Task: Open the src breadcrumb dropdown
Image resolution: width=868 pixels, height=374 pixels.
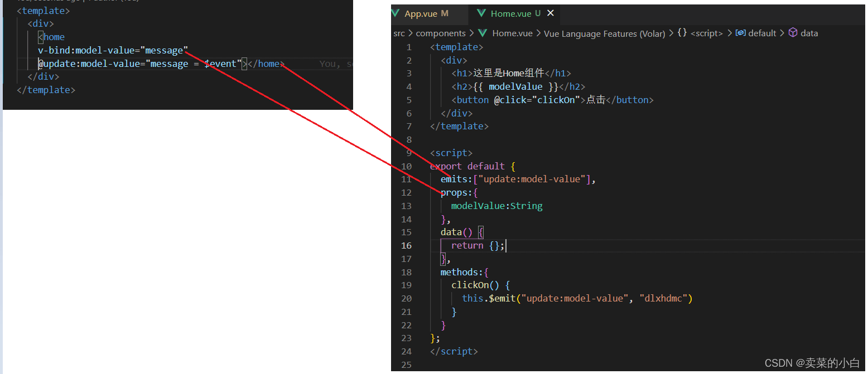Action: click(399, 33)
